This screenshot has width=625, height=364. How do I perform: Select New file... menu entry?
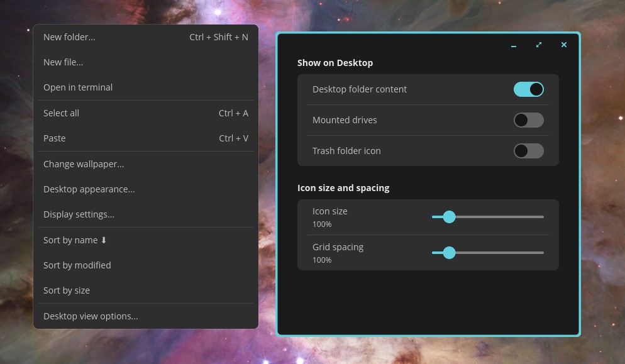point(146,62)
